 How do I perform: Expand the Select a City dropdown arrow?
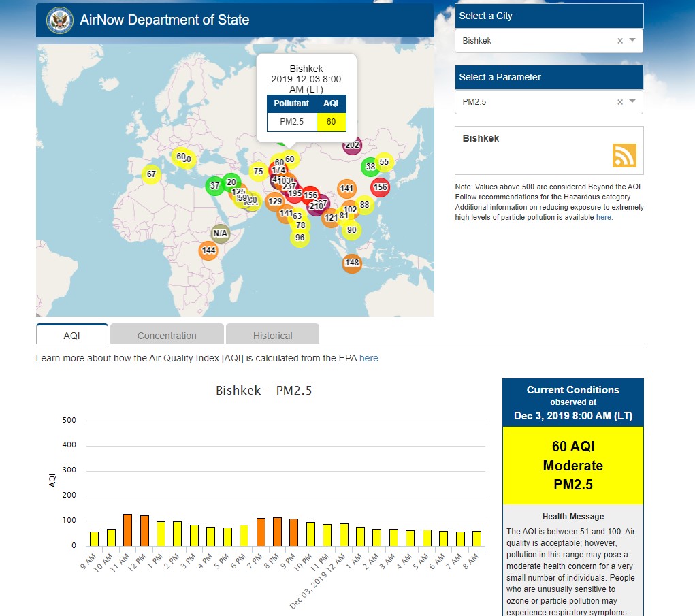tap(632, 41)
